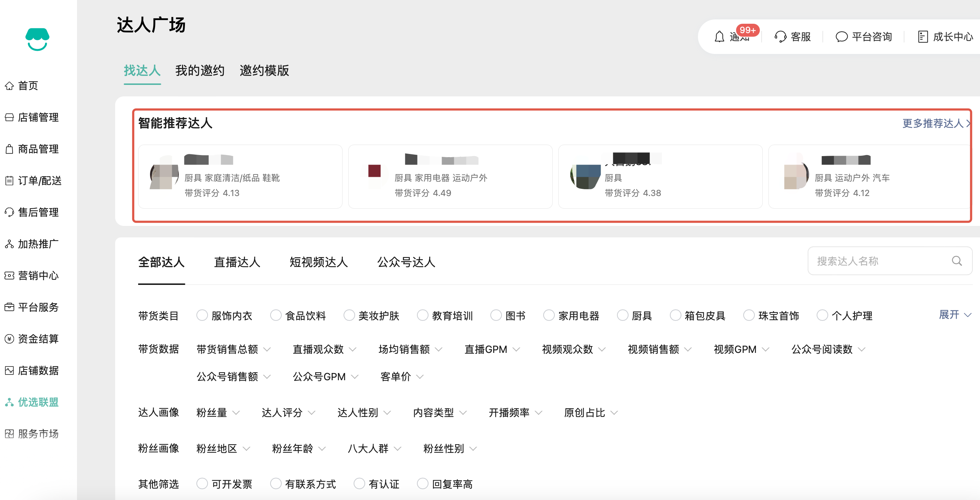Open 成长中心 document icon

(x=922, y=37)
